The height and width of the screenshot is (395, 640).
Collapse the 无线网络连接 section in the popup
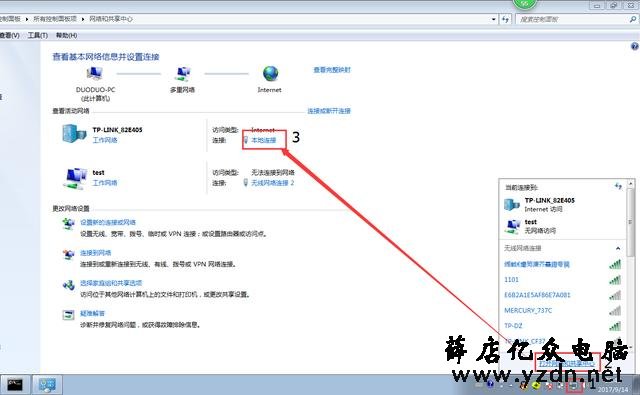(618, 248)
